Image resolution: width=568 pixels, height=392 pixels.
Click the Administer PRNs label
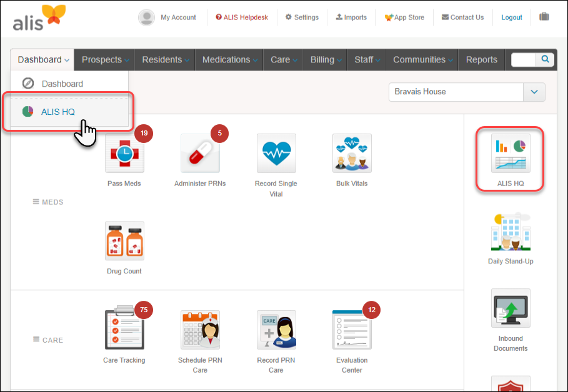200,184
